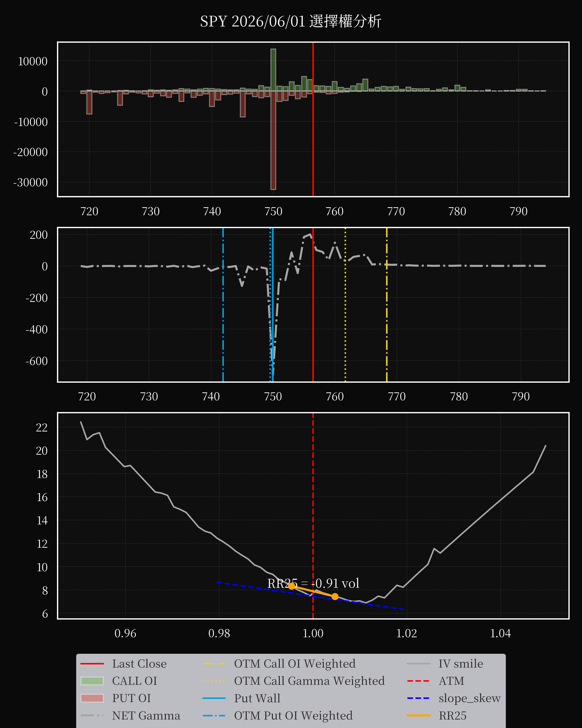Viewport: 582px width, 728px height.
Task: Click the red put OI bar near 720
Action: pyautogui.click(x=89, y=102)
